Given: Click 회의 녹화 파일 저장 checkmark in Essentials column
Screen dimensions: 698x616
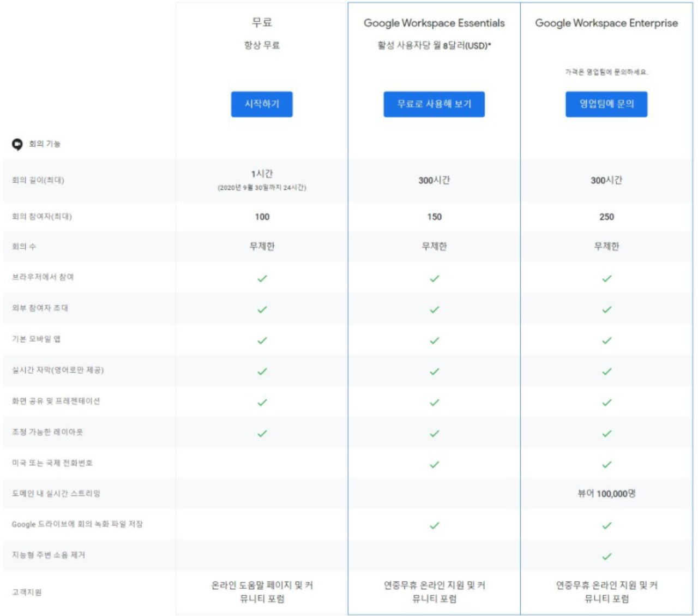Looking at the screenshot, I should (x=434, y=526).
